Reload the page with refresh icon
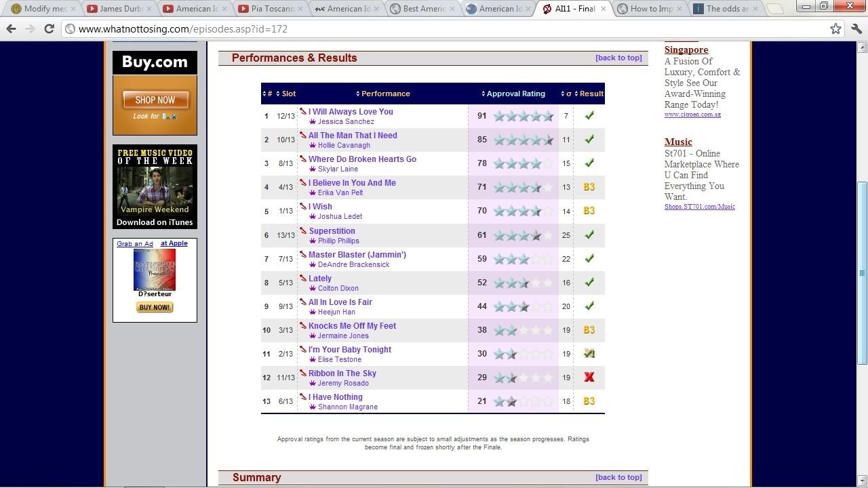Image resolution: width=868 pixels, height=488 pixels. click(49, 28)
